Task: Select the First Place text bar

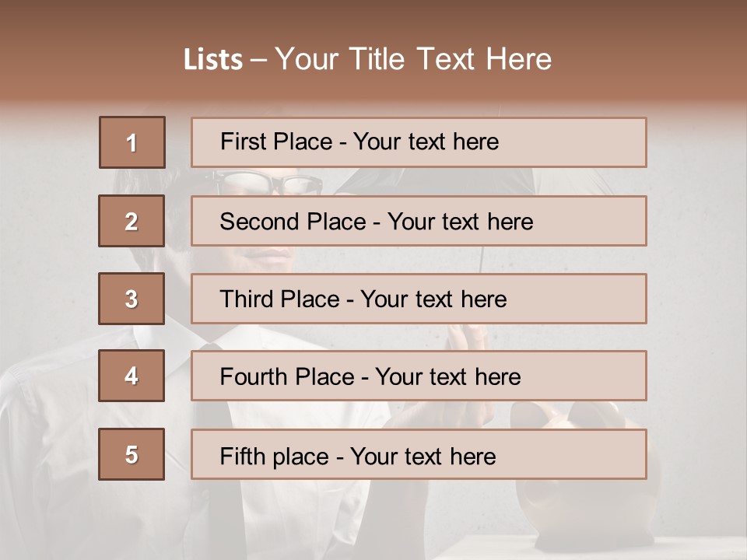Action: point(419,142)
